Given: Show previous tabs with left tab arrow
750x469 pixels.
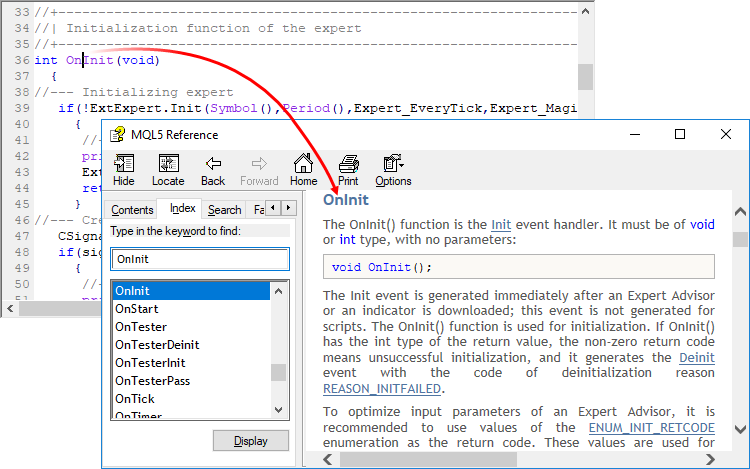Looking at the screenshot, I should (x=273, y=208).
